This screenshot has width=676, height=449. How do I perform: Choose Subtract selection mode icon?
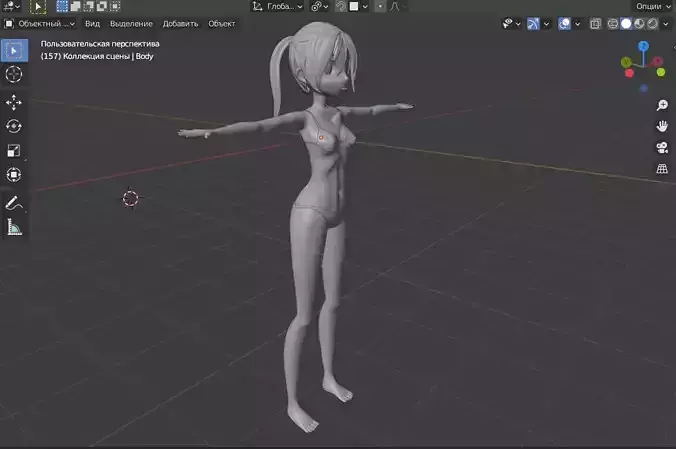coord(89,6)
